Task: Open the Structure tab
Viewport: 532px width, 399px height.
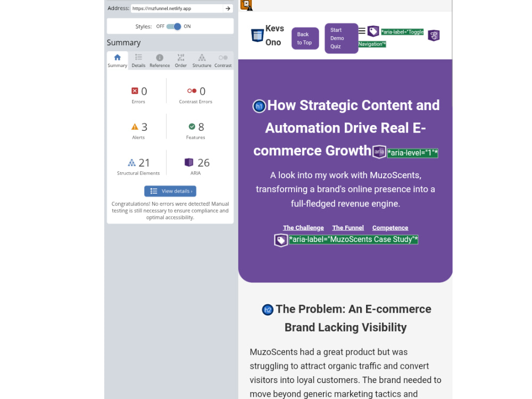Action: click(x=202, y=61)
